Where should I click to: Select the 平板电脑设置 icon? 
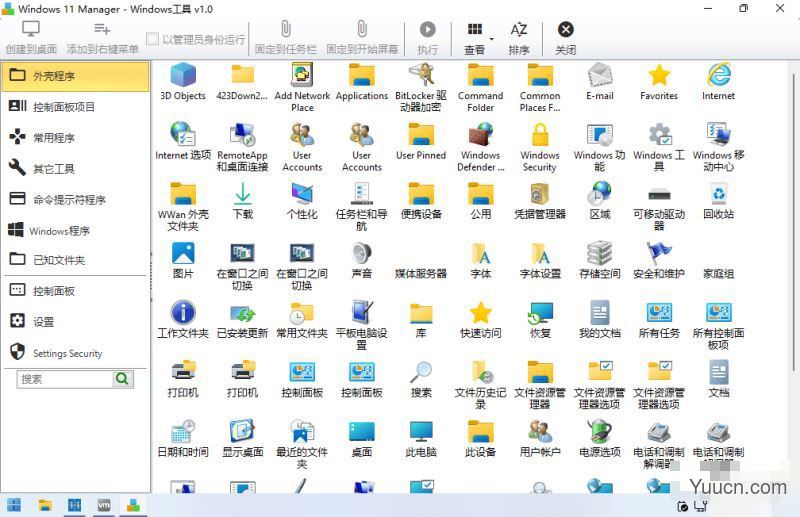click(361, 326)
